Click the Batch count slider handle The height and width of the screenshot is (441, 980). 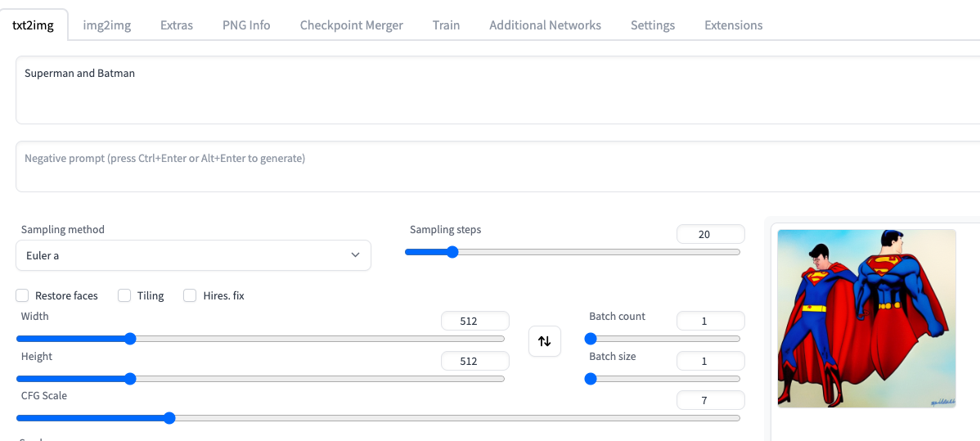click(x=590, y=339)
